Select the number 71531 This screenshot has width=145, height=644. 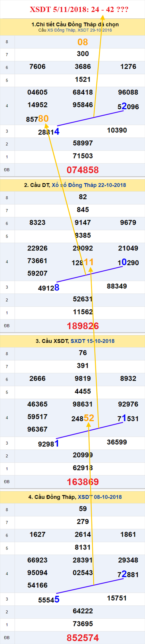click(128, 418)
